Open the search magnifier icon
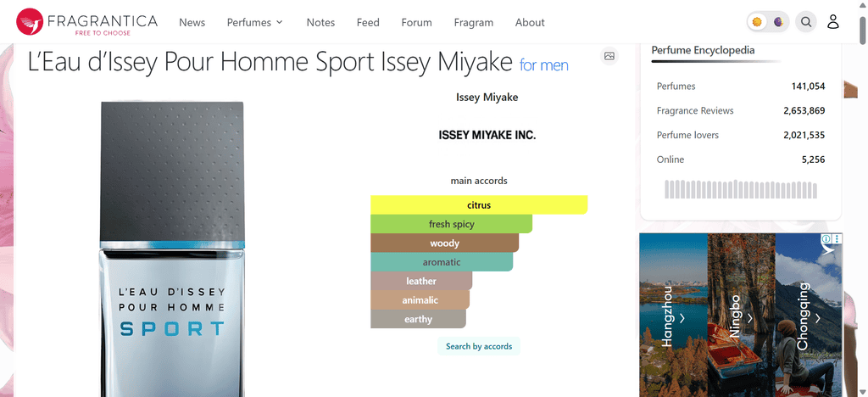This screenshot has width=868, height=397. (x=807, y=22)
